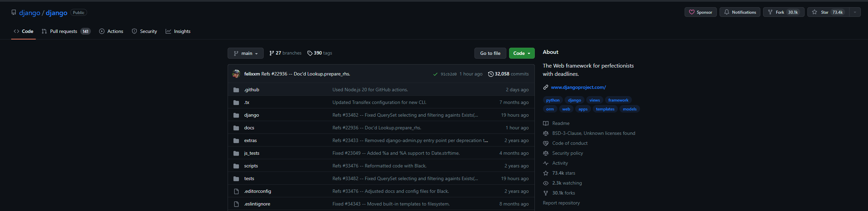This screenshot has height=211, width=868.
Task: Open the main branch selector dropdown
Action: [245, 53]
